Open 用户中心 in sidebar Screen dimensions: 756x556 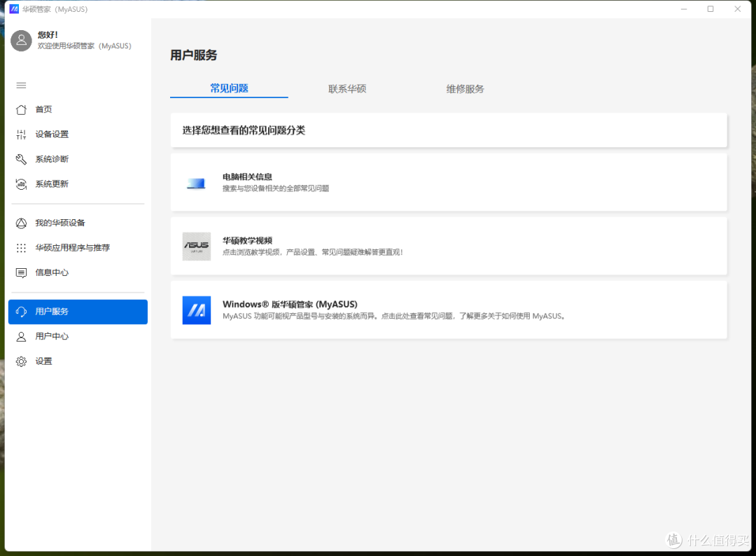pyautogui.click(x=78, y=337)
